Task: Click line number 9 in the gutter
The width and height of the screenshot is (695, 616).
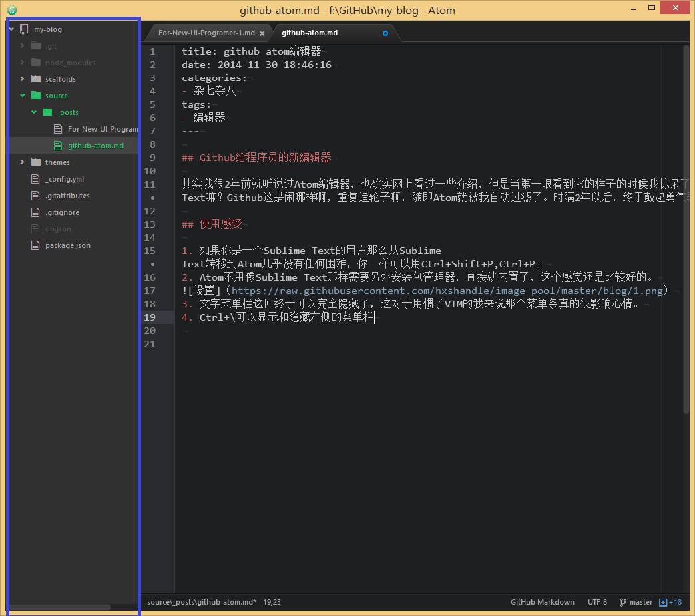Action: point(152,158)
